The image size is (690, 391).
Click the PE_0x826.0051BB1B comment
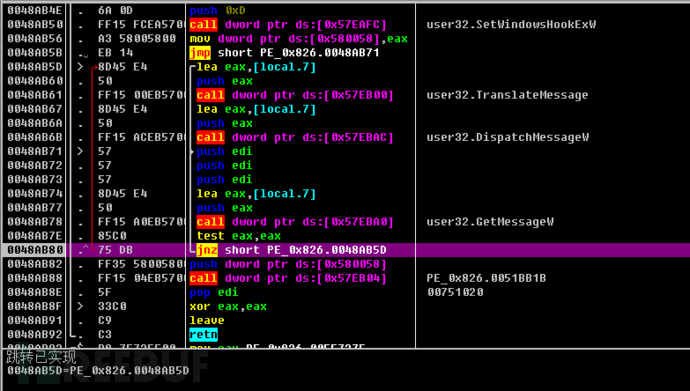[486, 278]
